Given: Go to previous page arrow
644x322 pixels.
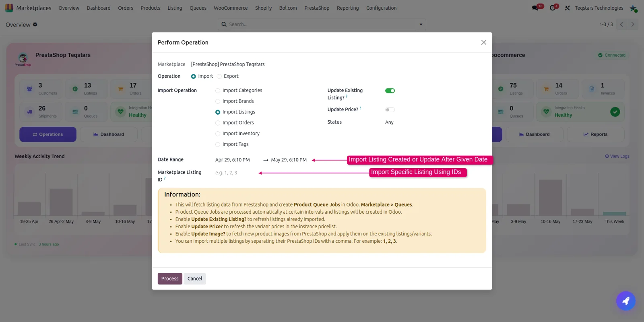Looking at the screenshot, I should pyautogui.click(x=621, y=24).
